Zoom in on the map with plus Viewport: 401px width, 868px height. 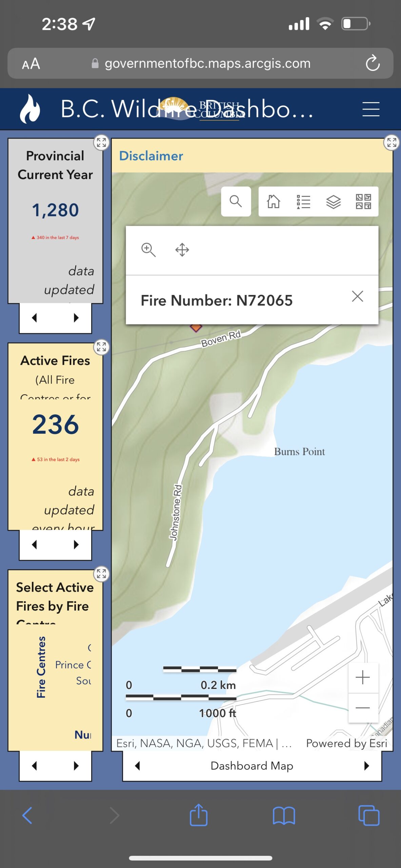point(363,677)
